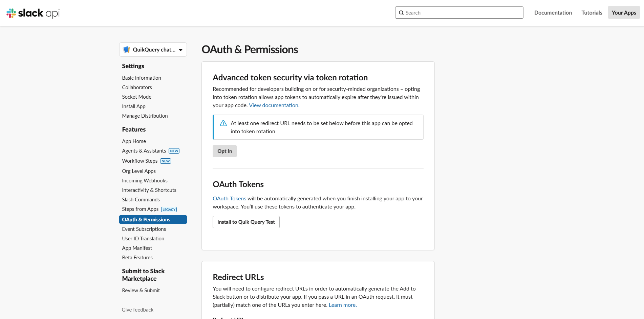
Task: Select Workflow Steps in the sidebar
Action: [x=139, y=161]
